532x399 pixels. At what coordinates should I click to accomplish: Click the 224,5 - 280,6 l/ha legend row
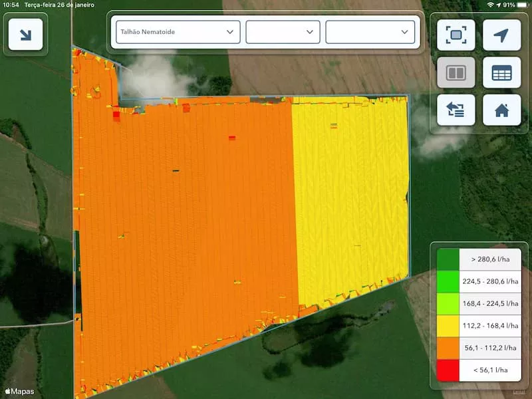pyautogui.click(x=490, y=281)
